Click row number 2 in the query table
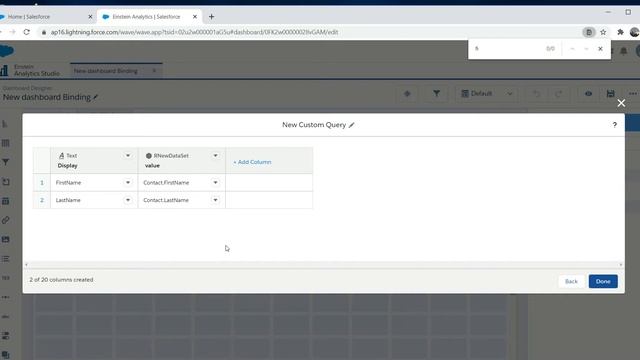 click(x=42, y=200)
